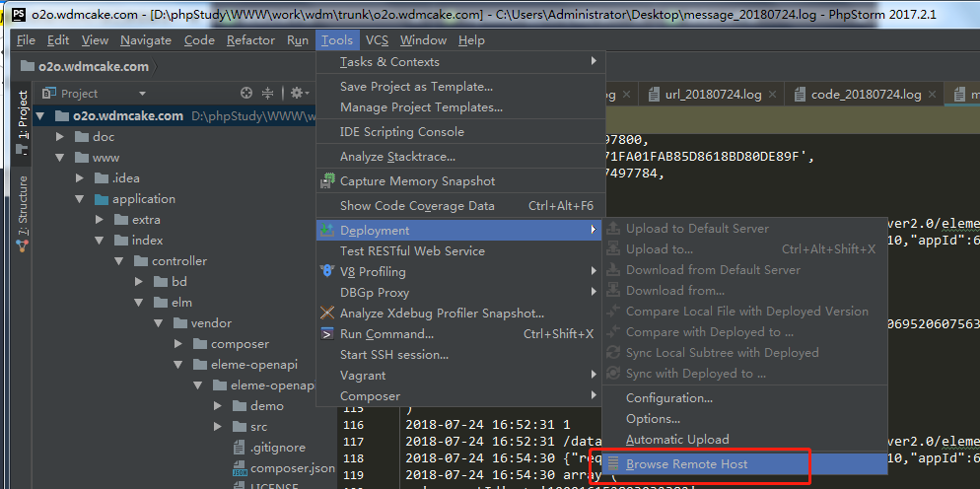Viewport: 980px width, 489px height.
Task: Close the url_20180724.log tab
Action: tap(773, 95)
